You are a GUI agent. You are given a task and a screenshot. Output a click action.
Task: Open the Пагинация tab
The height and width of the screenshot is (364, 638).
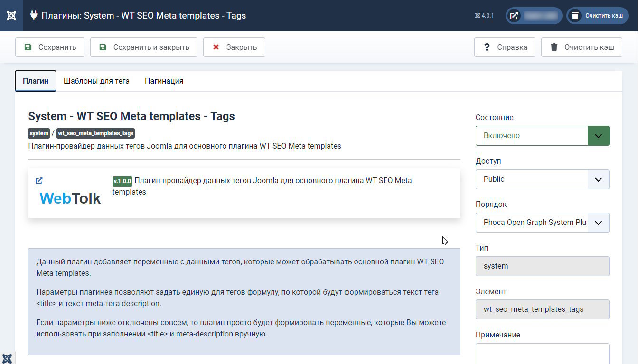164,81
